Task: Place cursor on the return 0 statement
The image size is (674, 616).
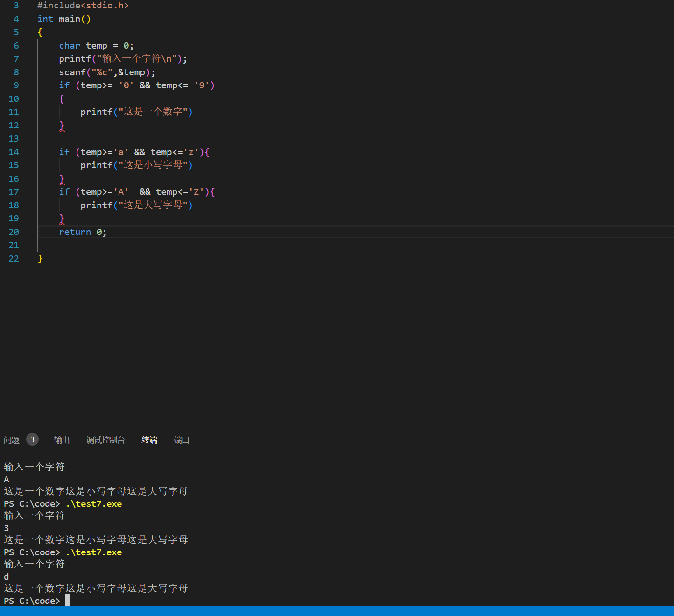Action: click(83, 232)
